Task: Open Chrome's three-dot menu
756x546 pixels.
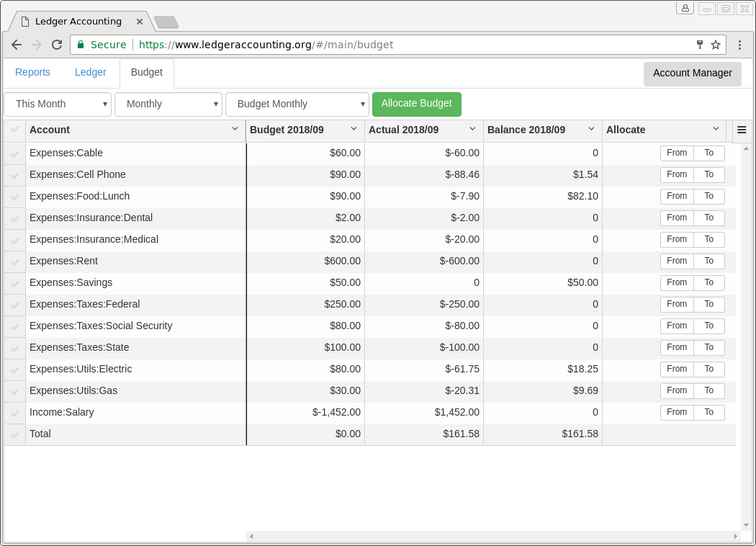Action: coord(739,45)
